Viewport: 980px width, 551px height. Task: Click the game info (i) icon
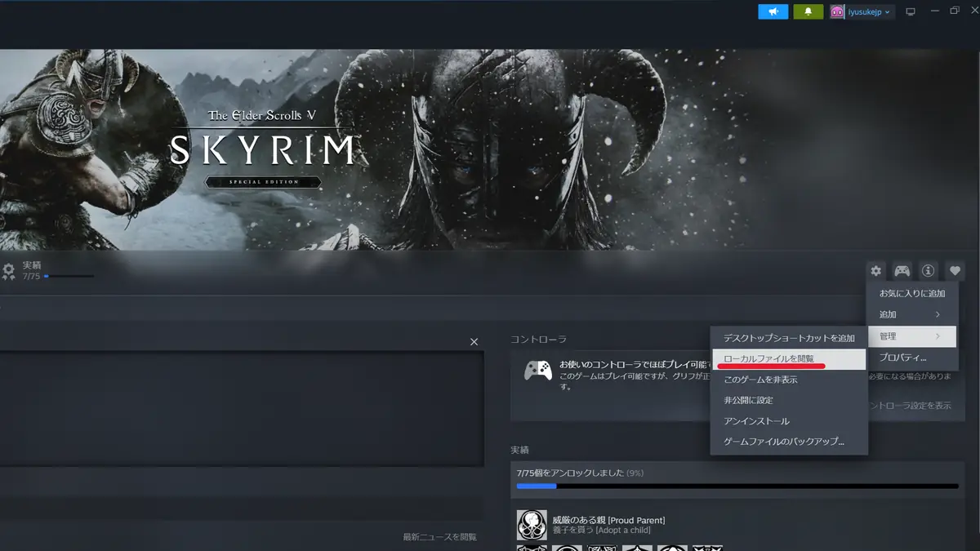928,271
